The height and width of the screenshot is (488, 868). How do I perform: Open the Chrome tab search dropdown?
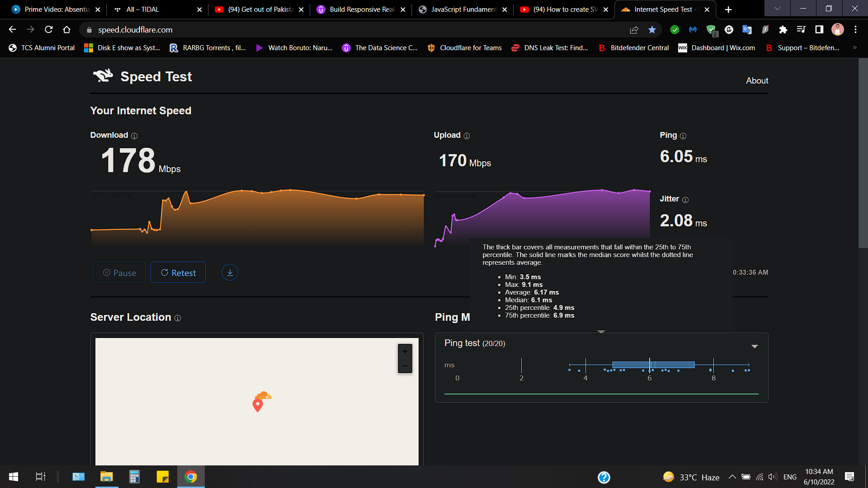(x=777, y=9)
